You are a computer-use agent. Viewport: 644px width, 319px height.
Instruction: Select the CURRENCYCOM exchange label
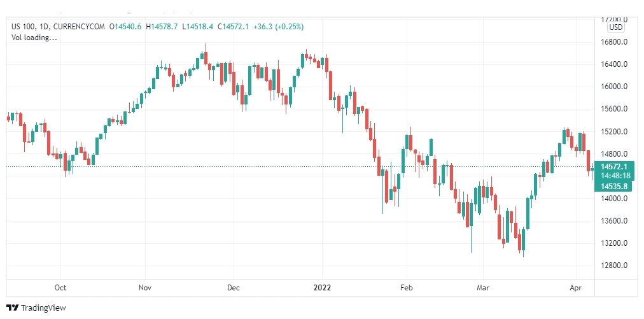[80, 27]
